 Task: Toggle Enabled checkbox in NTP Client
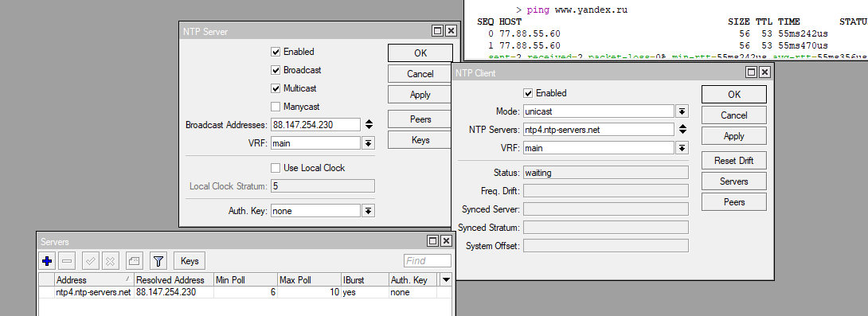(528, 93)
